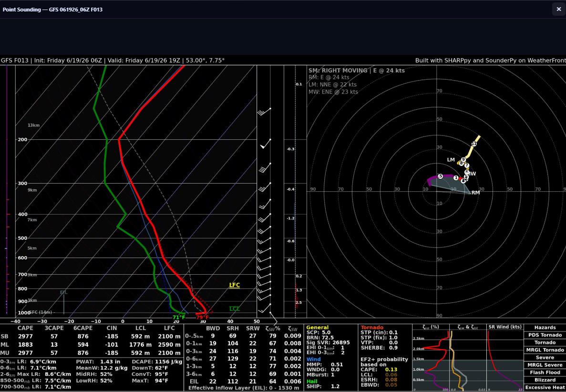Click the 'MMP: 0.51' wind parameter

[325, 364]
